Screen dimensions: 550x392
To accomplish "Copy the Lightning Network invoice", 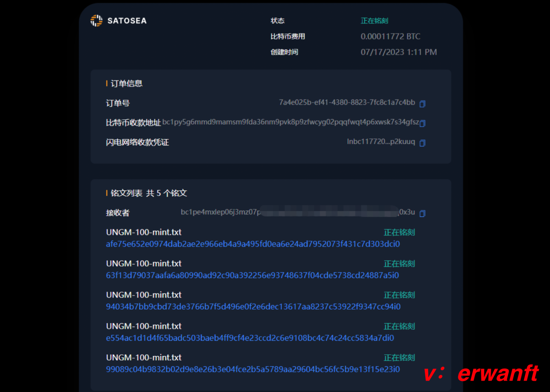I will point(422,143).
